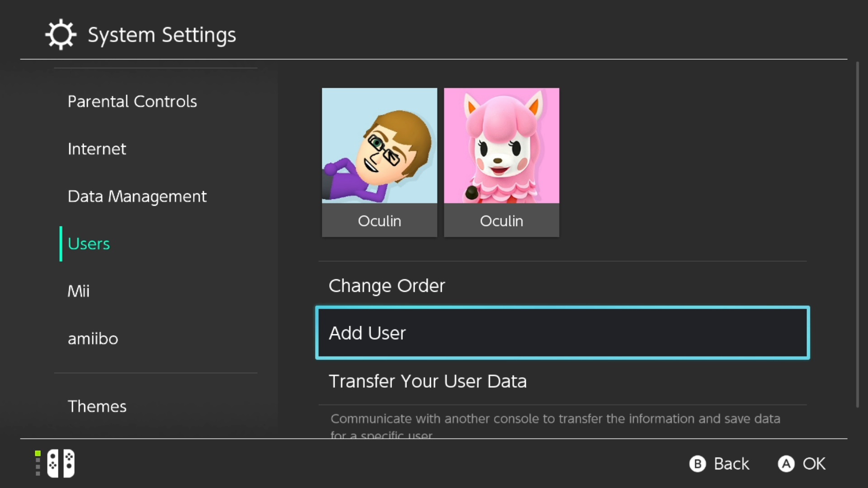Open amiibo settings
This screenshot has height=488, width=868.
click(93, 338)
